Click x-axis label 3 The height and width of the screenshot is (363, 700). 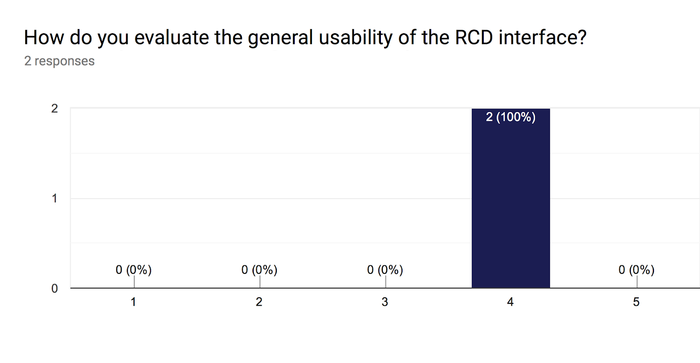point(385,302)
